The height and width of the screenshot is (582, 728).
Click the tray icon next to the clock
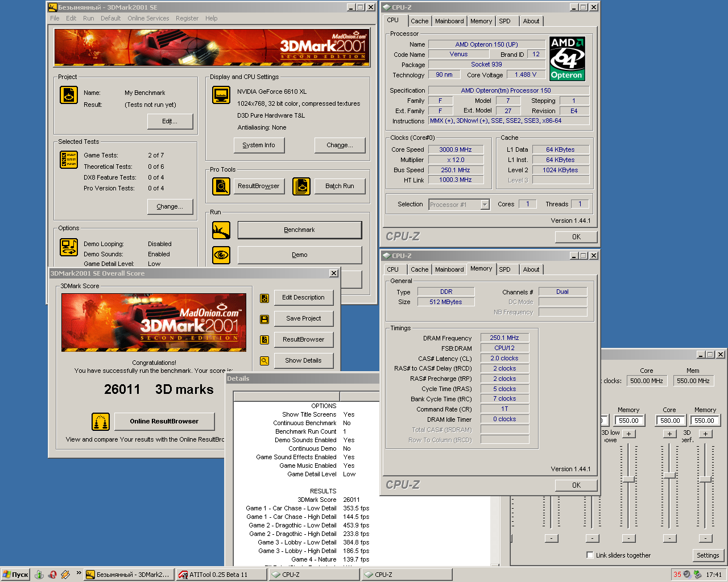[697, 575]
